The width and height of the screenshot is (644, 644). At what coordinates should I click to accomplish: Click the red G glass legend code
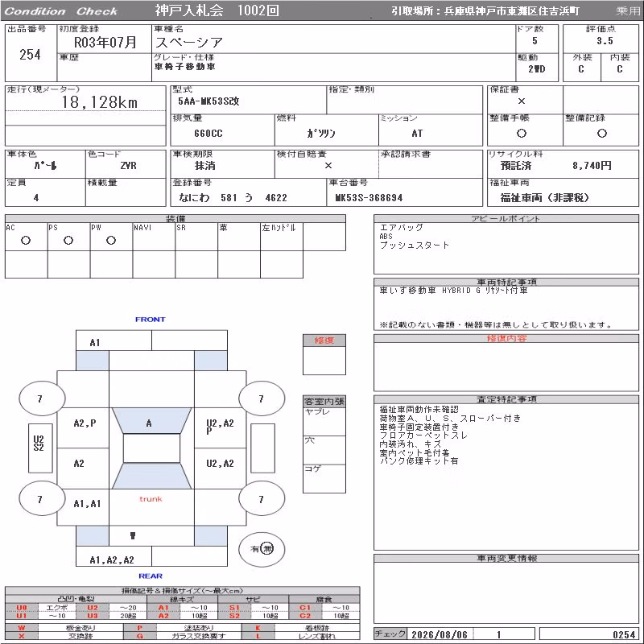coord(139,636)
